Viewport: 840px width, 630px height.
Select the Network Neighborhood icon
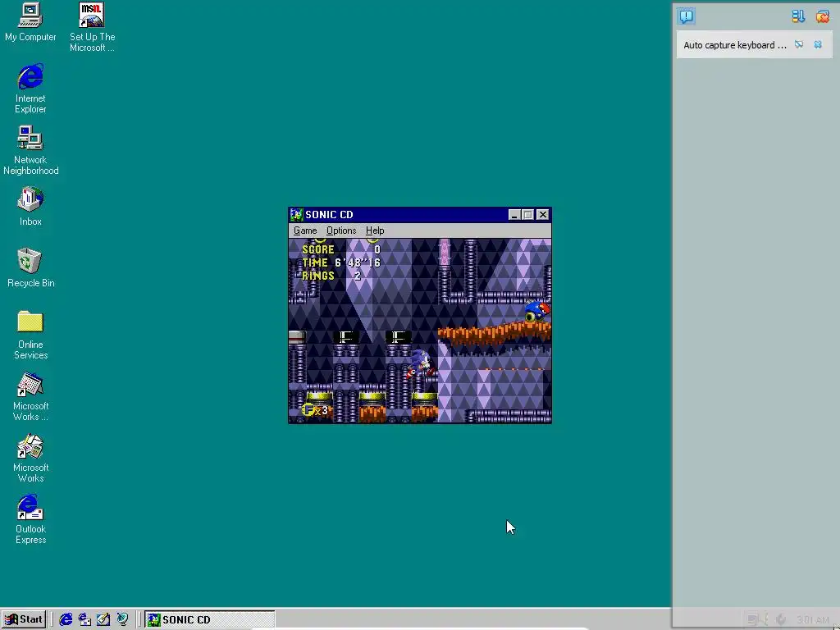click(30, 150)
